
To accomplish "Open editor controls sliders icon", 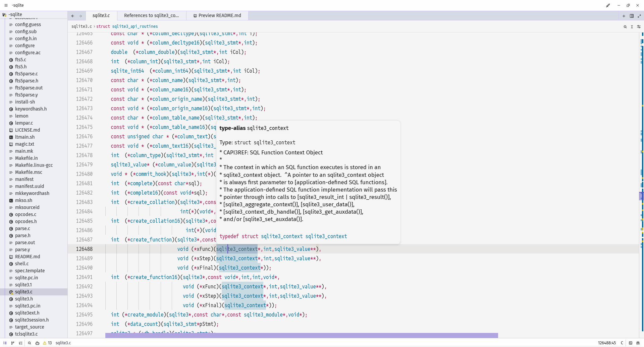I will (x=639, y=27).
